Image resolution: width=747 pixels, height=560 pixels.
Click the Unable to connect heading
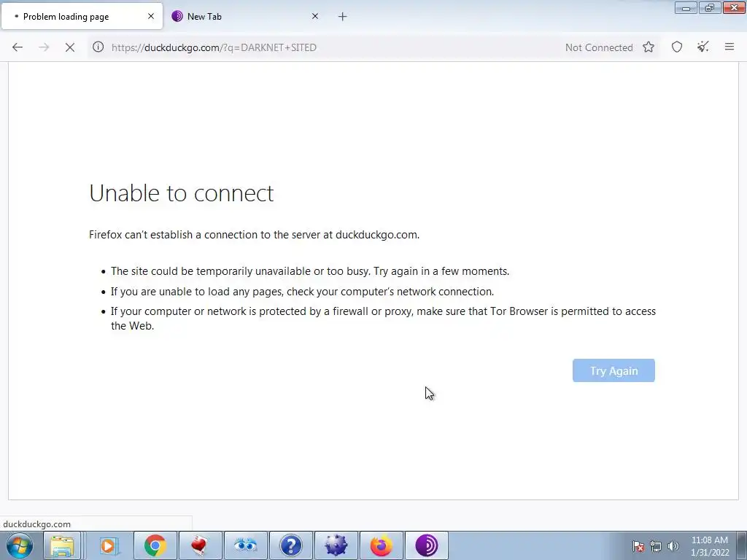click(x=182, y=193)
